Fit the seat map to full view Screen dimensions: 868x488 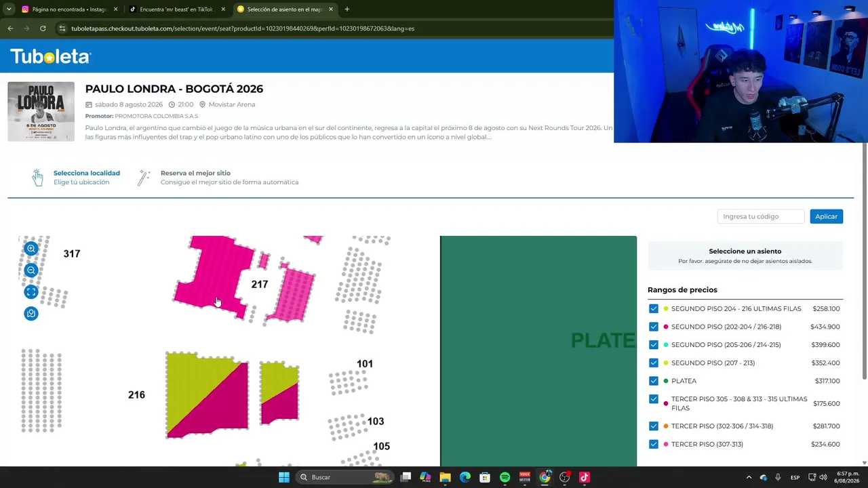pos(31,292)
